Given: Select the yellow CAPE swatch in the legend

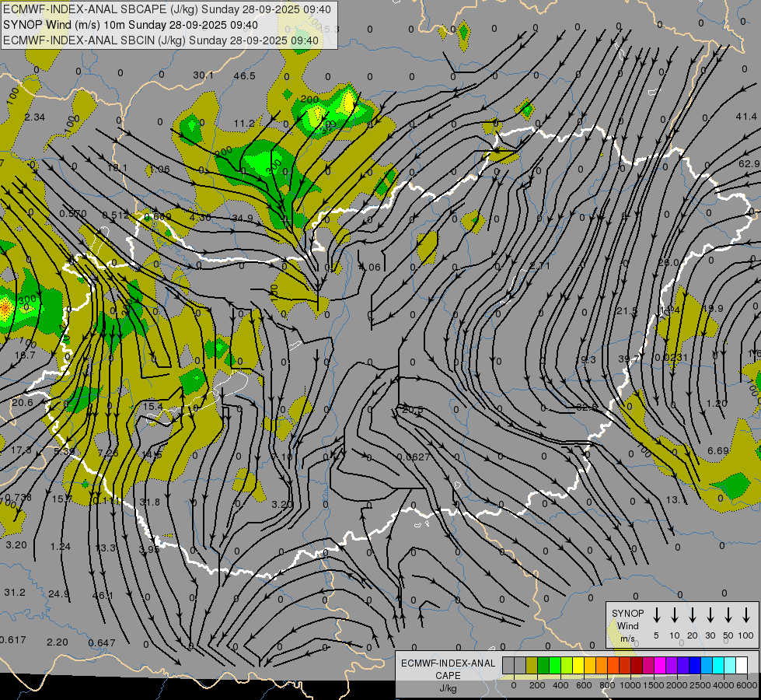Looking at the screenshot, I should click(x=578, y=666).
